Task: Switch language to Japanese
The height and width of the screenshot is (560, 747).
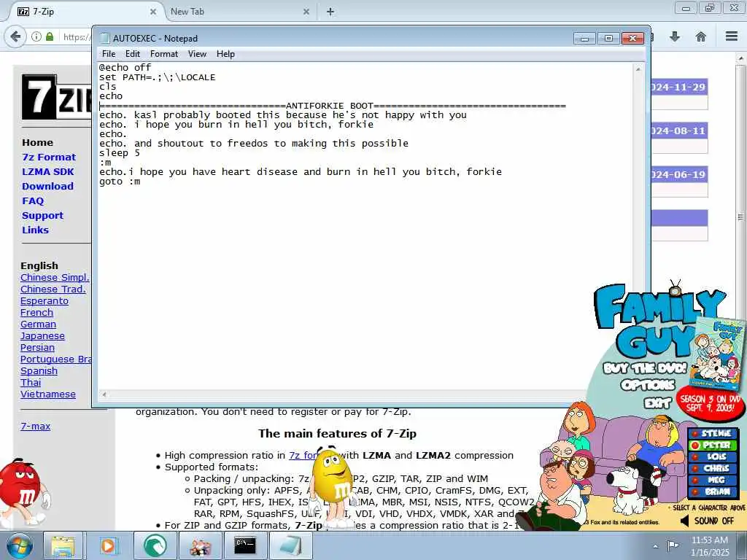Action: (x=42, y=335)
